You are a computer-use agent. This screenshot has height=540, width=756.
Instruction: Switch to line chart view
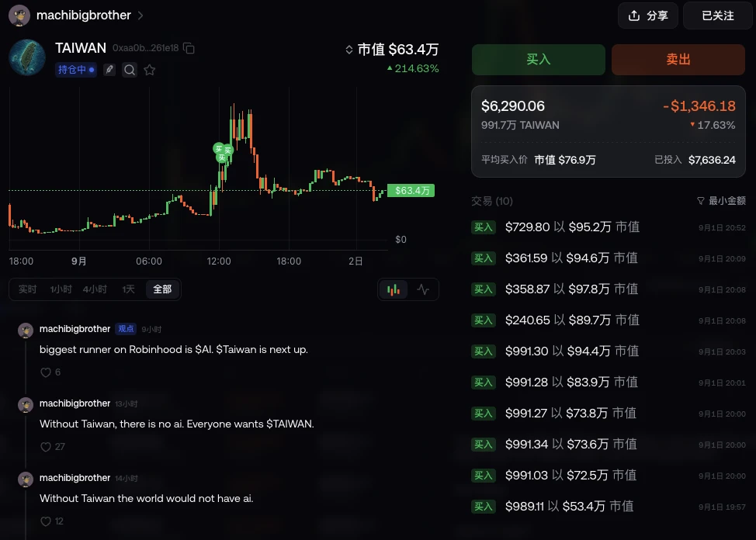click(x=423, y=289)
